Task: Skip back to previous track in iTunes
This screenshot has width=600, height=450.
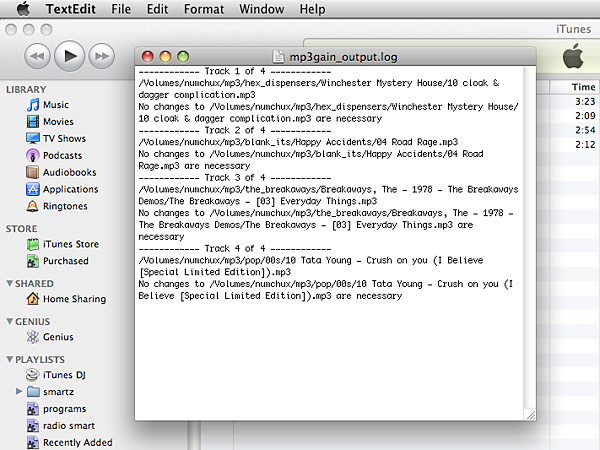Action: (x=37, y=56)
